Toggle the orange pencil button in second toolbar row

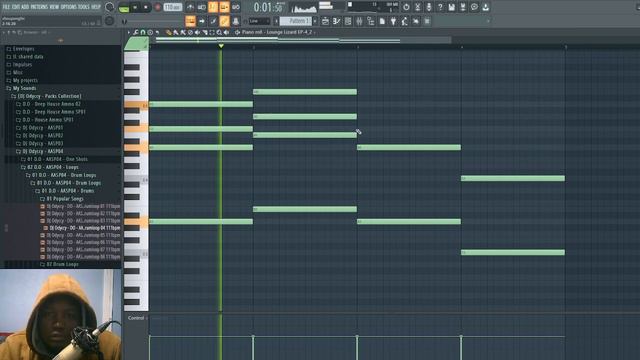(x=224, y=21)
